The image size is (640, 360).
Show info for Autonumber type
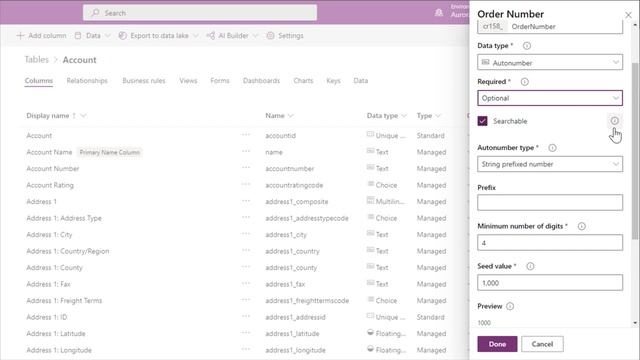(x=552, y=148)
